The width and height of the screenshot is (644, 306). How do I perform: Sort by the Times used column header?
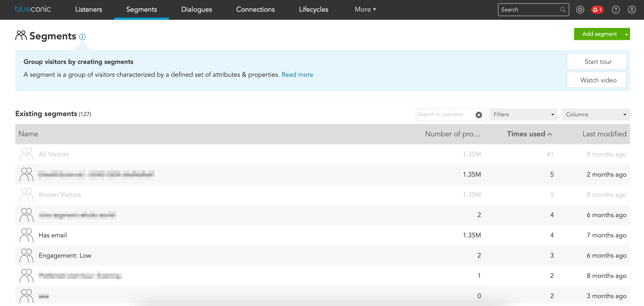tap(529, 134)
